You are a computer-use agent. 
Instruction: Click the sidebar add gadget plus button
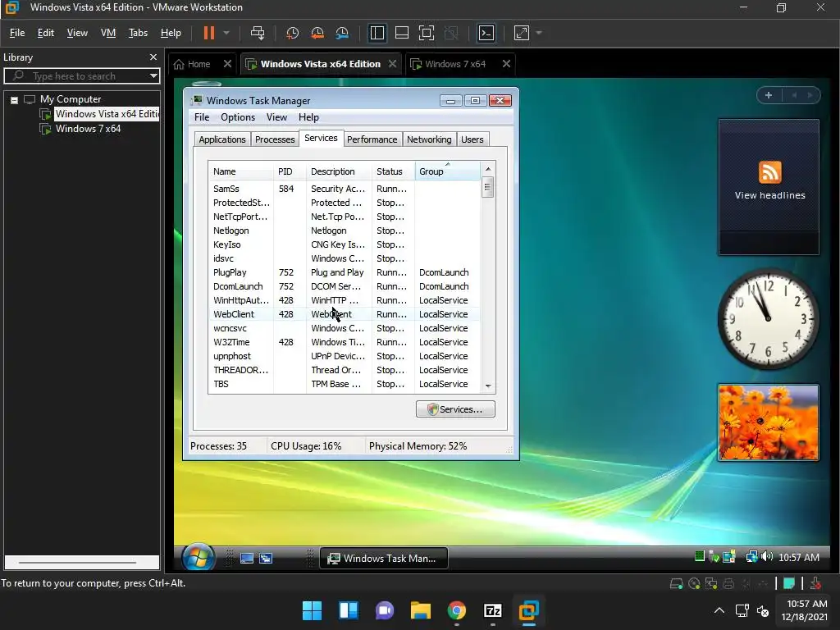point(768,95)
